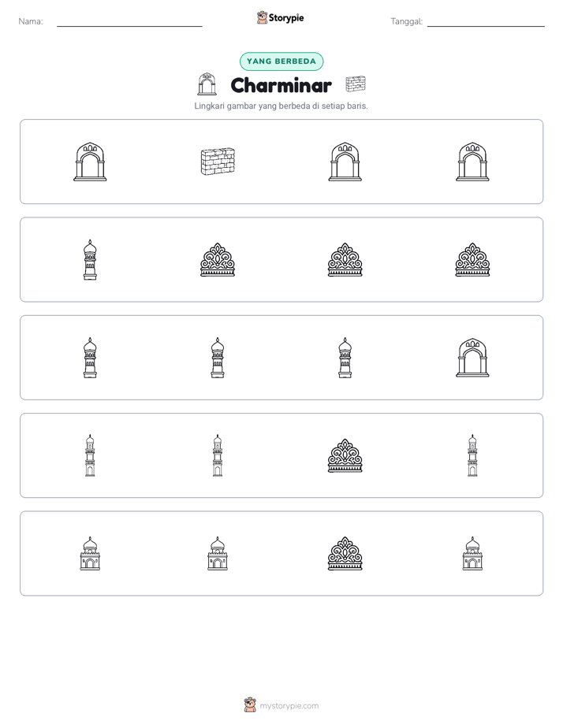Select the first slim minaret in row four
Image resolution: width=563 pixels, height=728 pixels.
[90, 455]
